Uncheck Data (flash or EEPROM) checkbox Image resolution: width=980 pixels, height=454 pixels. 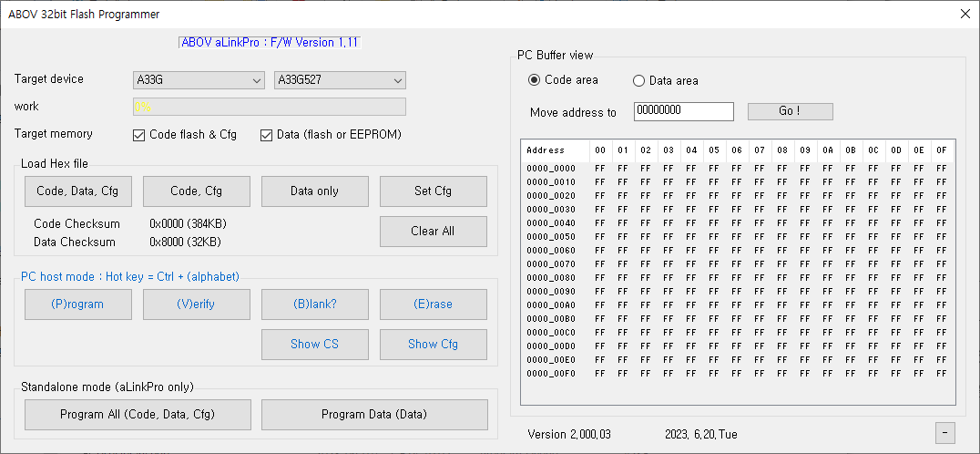point(267,135)
